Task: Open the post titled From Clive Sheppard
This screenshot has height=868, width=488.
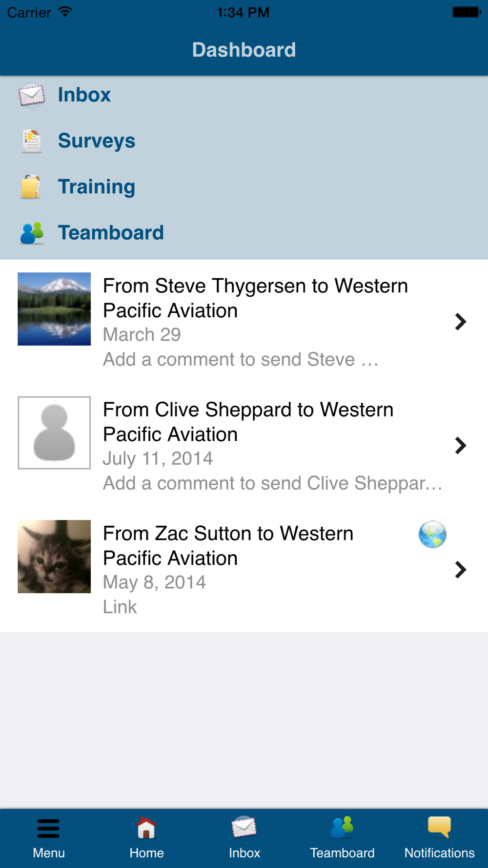Action: click(x=248, y=422)
